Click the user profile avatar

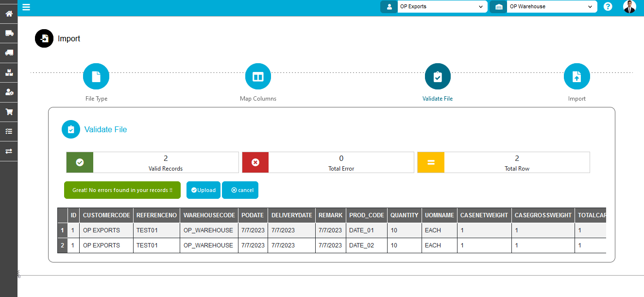coord(629,7)
